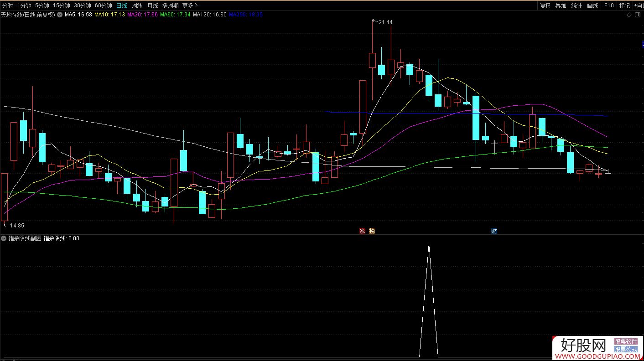Click the MA250: 18.35 indicator label
644x361 pixels.
point(245,15)
